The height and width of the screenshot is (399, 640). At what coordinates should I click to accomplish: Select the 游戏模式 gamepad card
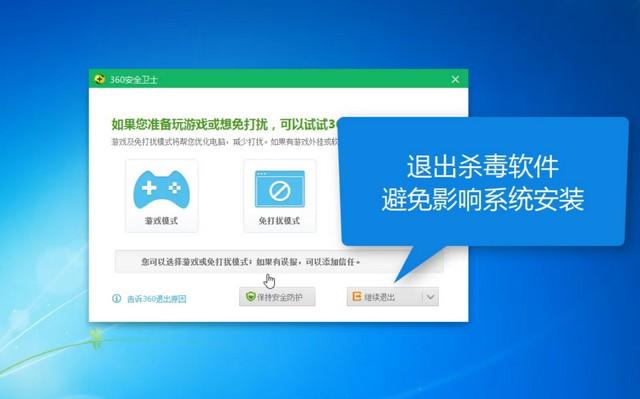(x=162, y=195)
